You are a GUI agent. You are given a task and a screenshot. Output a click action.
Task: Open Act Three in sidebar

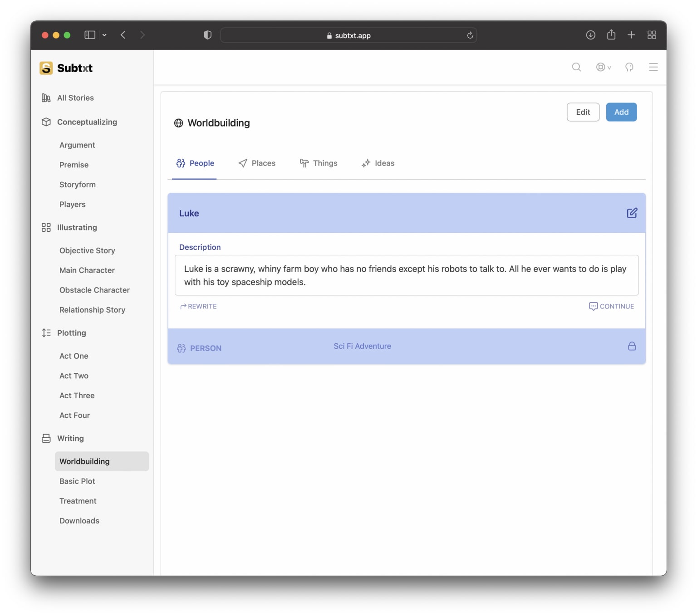click(x=77, y=396)
